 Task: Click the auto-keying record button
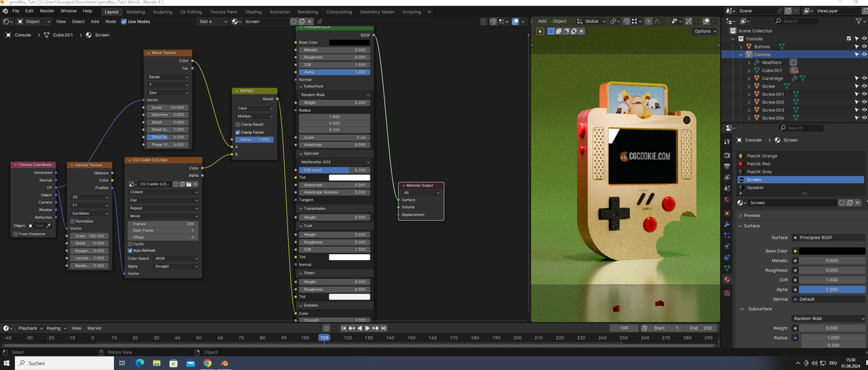point(326,328)
